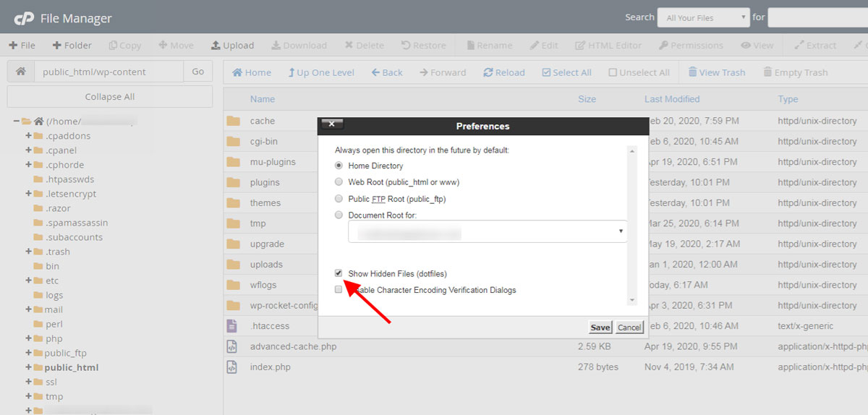Navigate Back in file browser
868x415 pixels.
click(387, 72)
